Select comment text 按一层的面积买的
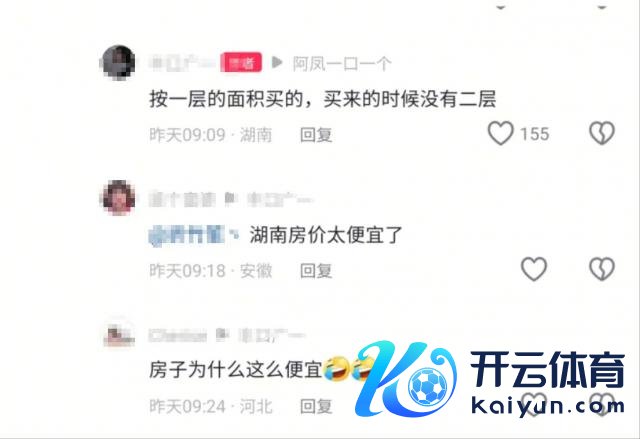The image size is (640, 439). point(226,99)
